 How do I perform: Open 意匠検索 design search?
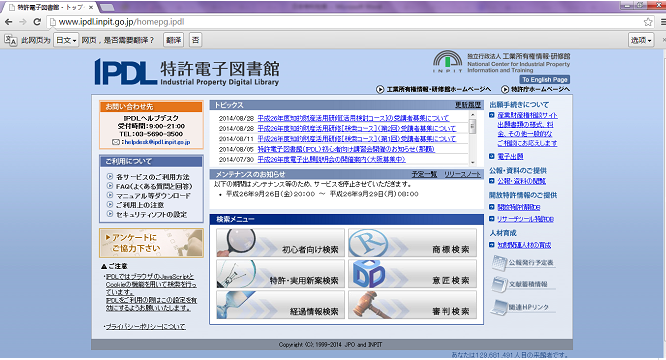(412, 274)
